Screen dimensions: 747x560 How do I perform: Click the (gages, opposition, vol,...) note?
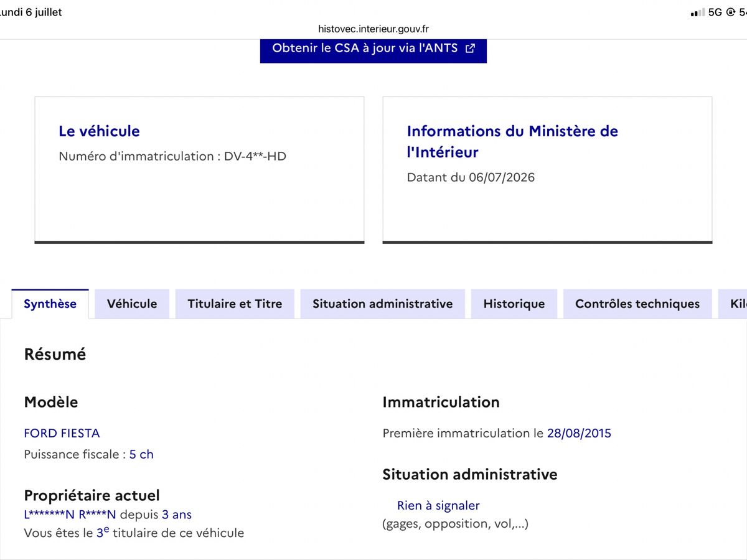(x=455, y=523)
